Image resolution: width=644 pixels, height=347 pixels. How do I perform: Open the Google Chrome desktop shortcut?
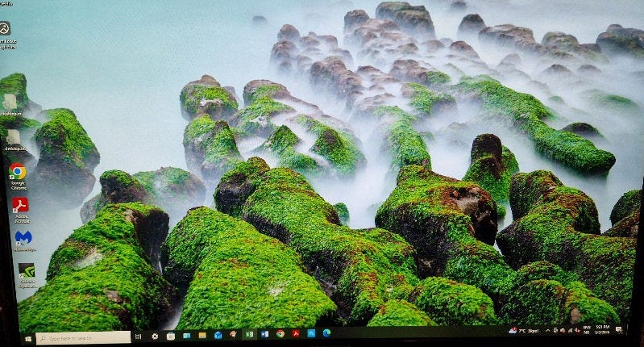point(18,176)
